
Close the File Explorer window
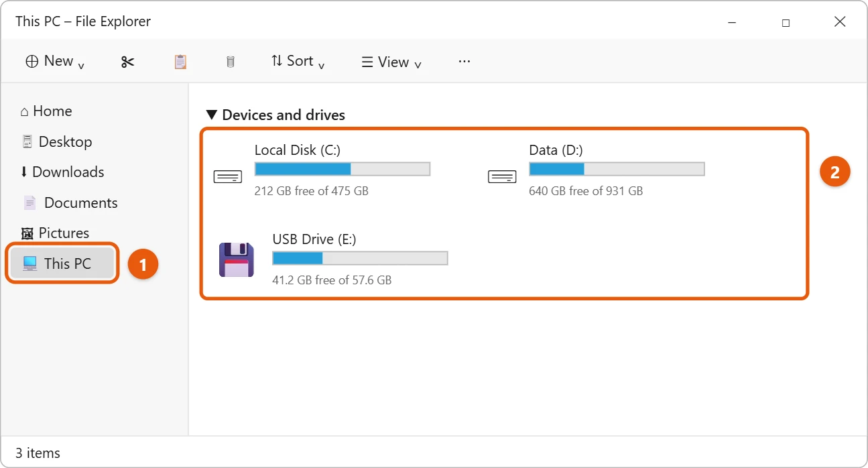(840, 22)
